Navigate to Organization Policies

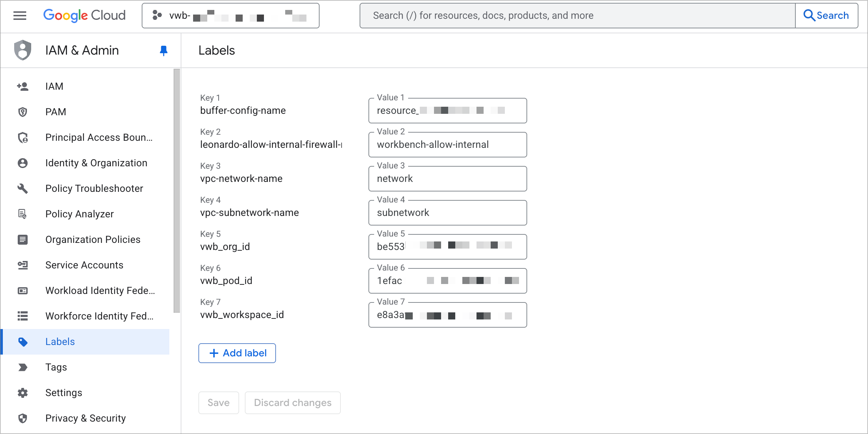(x=92, y=239)
